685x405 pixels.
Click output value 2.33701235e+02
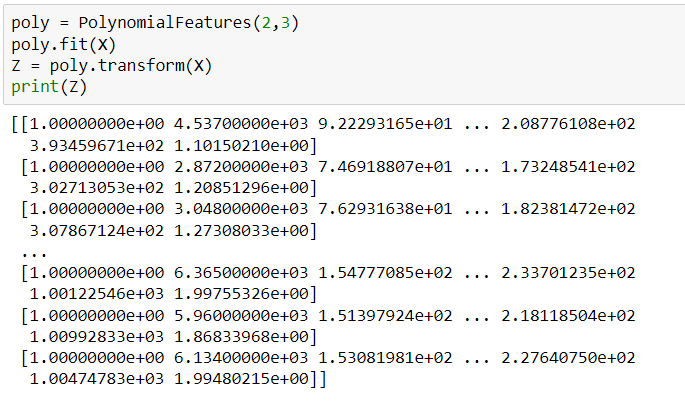click(568, 273)
